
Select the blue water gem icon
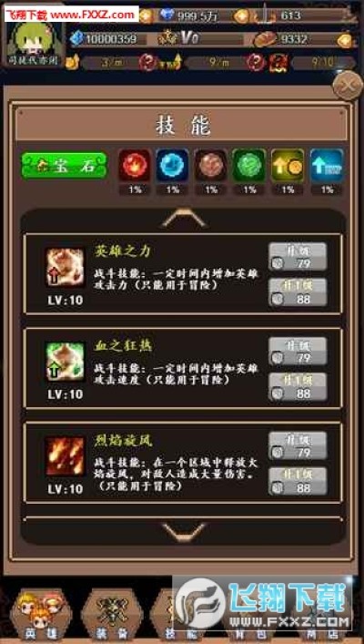172,166
